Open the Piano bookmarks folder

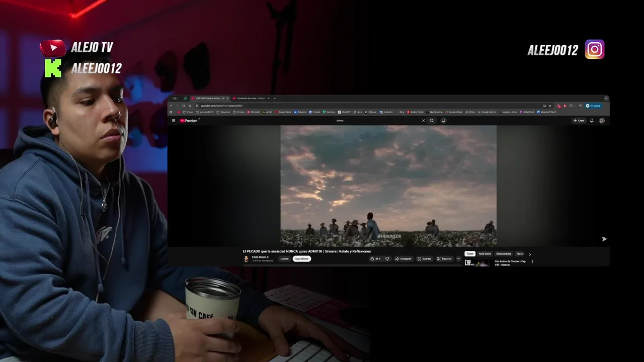coord(188,112)
